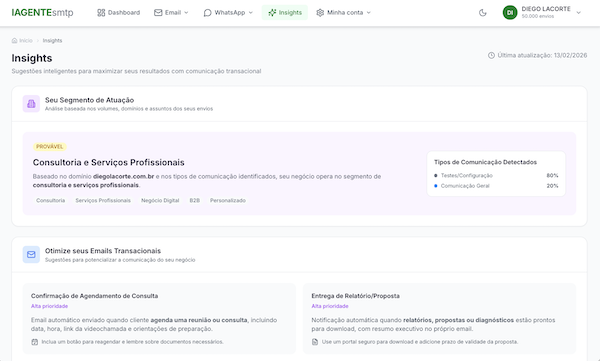This screenshot has height=361, width=600.
Task: Click the dark dot beside Testes/Configuração
Action: click(435, 176)
